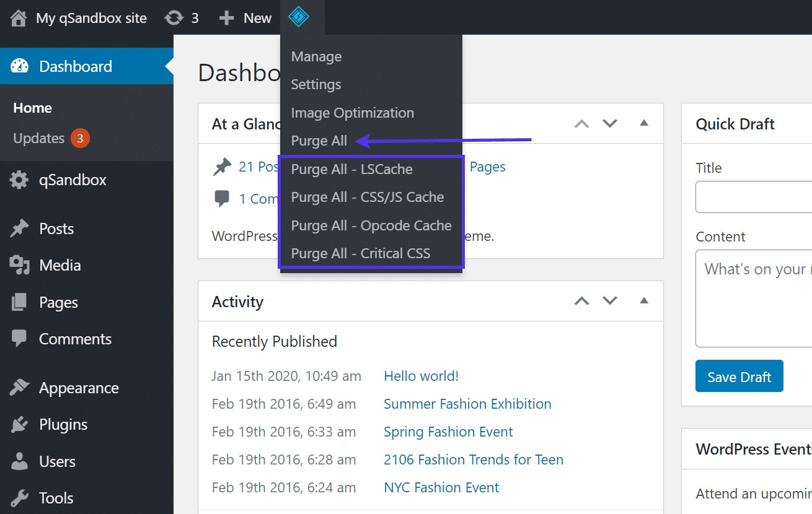Screen dimensions: 812x514
Task: Click the updates refresh icon showing 3
Action: coord(174,17)
